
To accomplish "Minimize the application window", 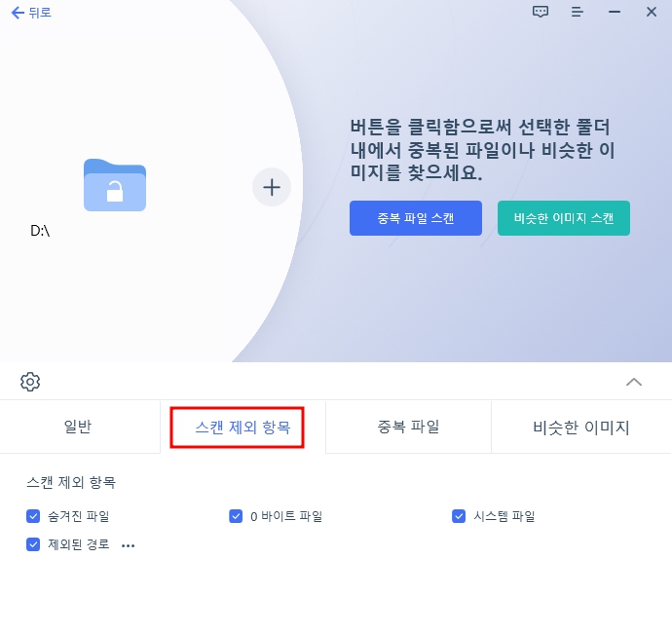I will click(615, 12).
